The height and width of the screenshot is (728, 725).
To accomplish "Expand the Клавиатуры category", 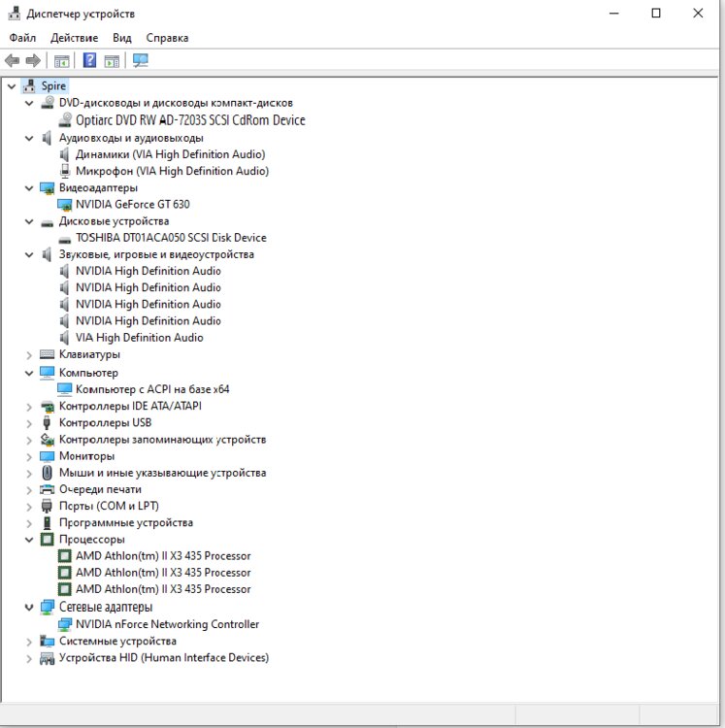I will (x=29, y=355).
